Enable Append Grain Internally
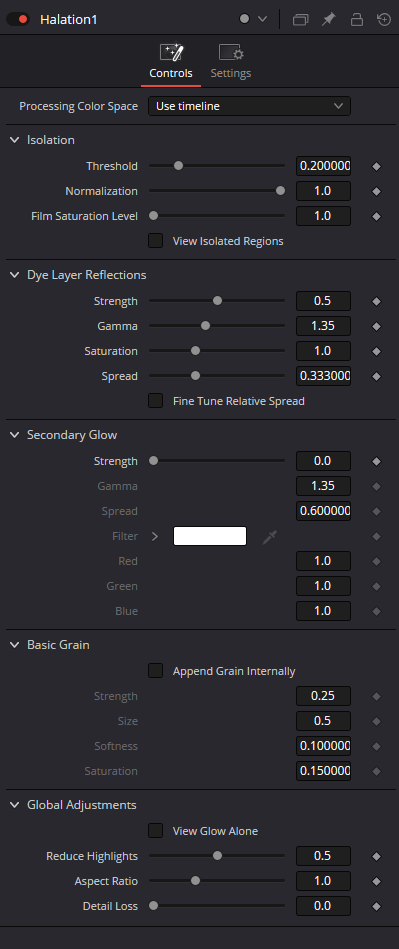The image size is (399, 949). tap(156, 671)
